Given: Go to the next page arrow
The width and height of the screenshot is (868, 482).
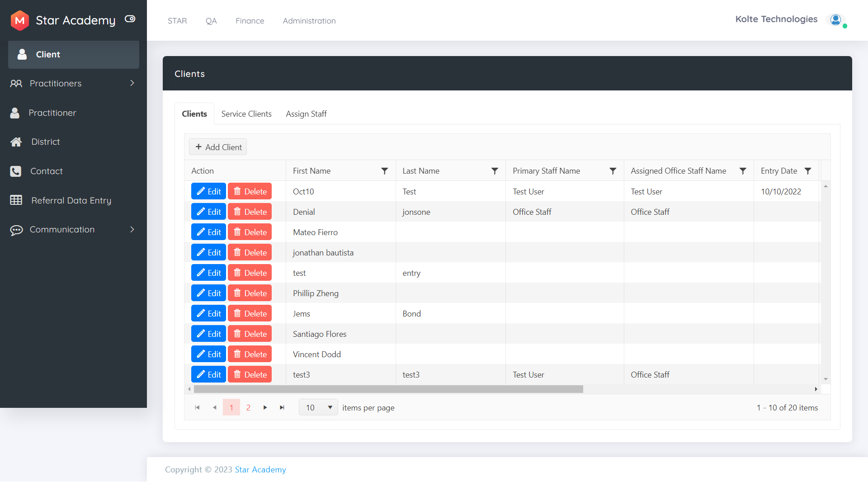Looking at the screenshot, I should click(x=265, y=408).
